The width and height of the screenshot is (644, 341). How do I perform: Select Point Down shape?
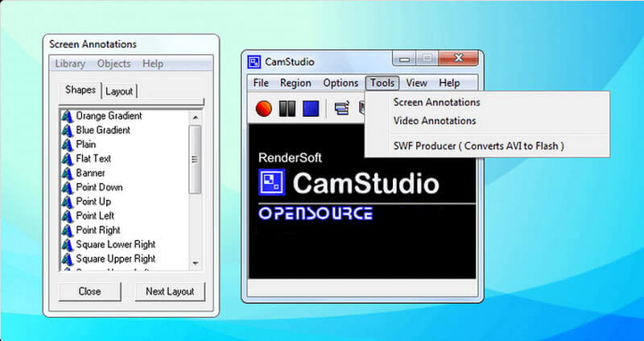click(x=99, y=188)
